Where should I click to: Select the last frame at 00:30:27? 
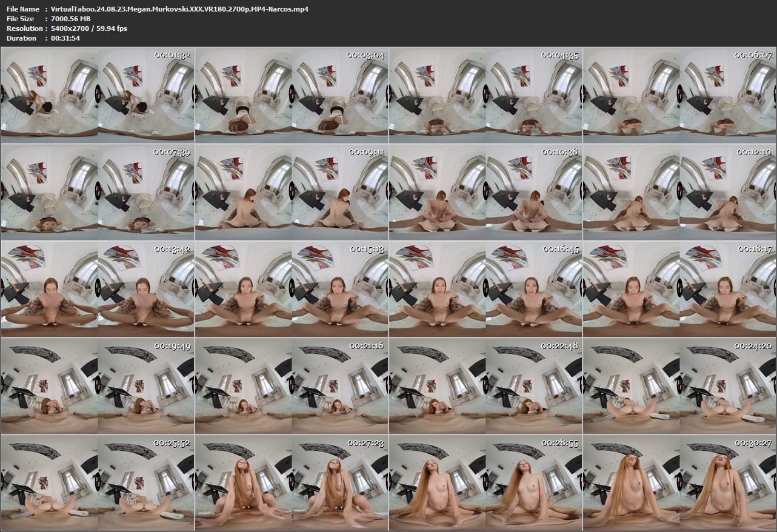pos(679,482)
